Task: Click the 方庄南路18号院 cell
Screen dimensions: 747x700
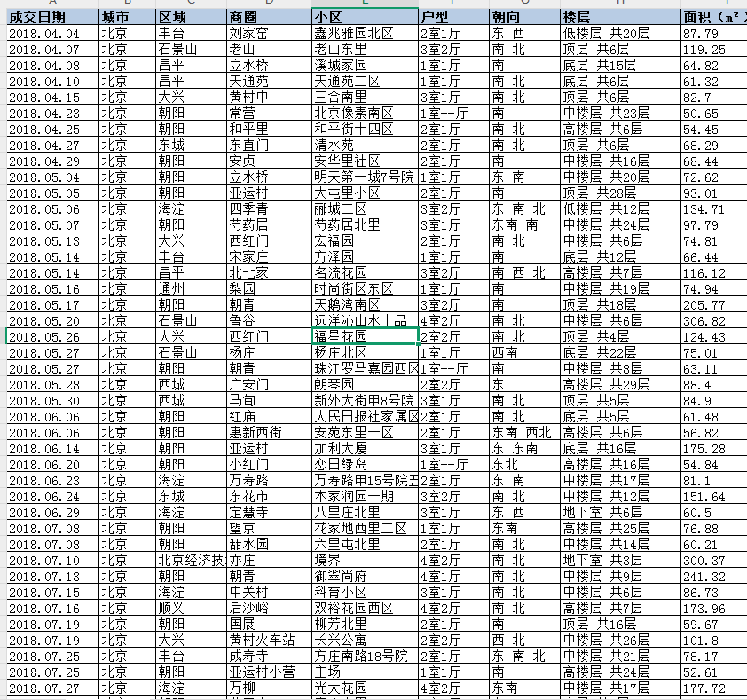Action: [x=365, y=657]
